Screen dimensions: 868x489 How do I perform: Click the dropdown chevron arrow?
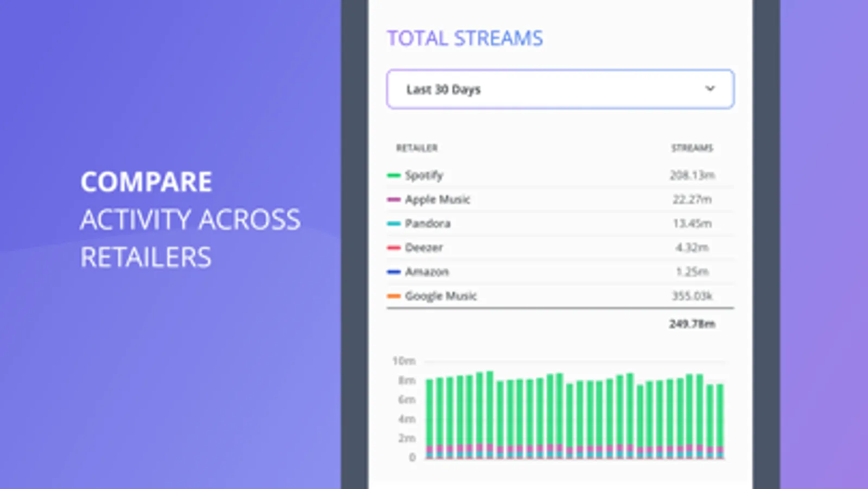[x=710, y=89]
